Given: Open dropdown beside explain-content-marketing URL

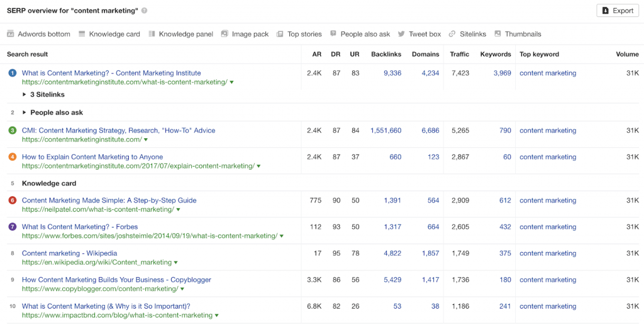Looking at the screenshot, I should coord(258,166).
